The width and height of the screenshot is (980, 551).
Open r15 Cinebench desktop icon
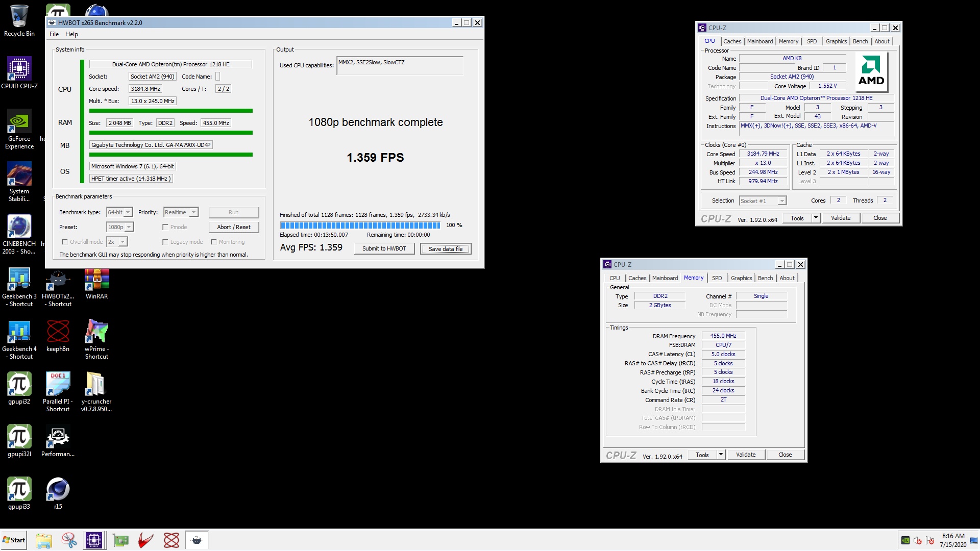[58, 494]
